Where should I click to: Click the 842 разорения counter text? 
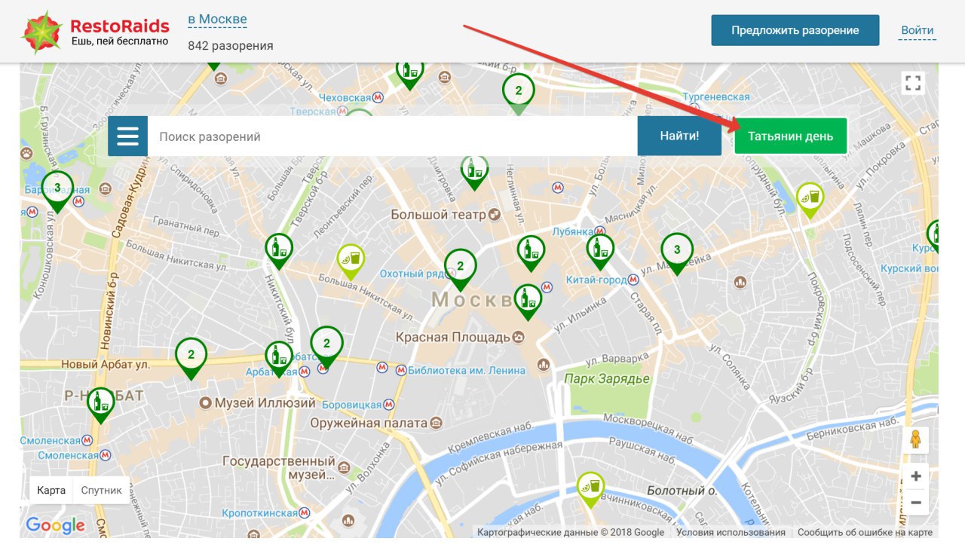click(x=231, y=46)
